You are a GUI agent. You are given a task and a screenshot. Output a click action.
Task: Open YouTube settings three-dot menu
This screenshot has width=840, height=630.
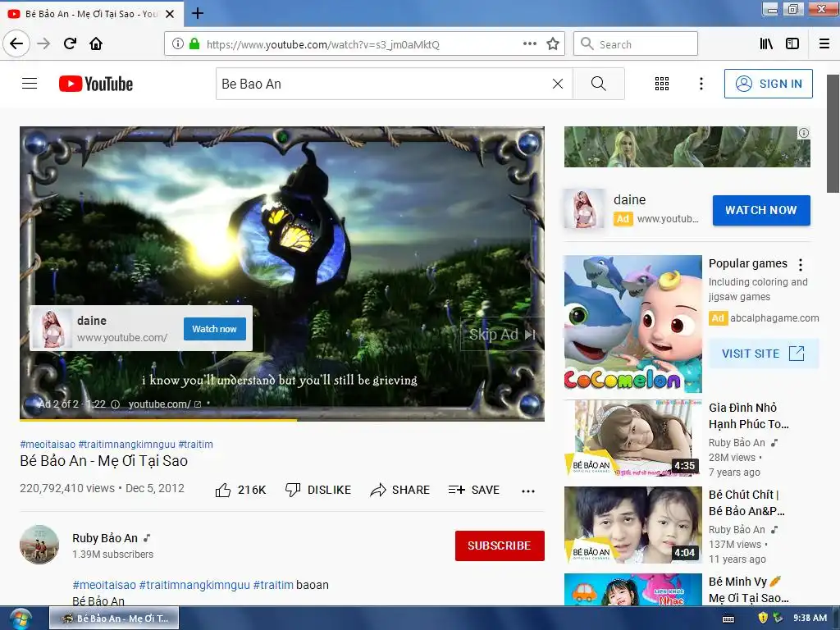(701, 84)
